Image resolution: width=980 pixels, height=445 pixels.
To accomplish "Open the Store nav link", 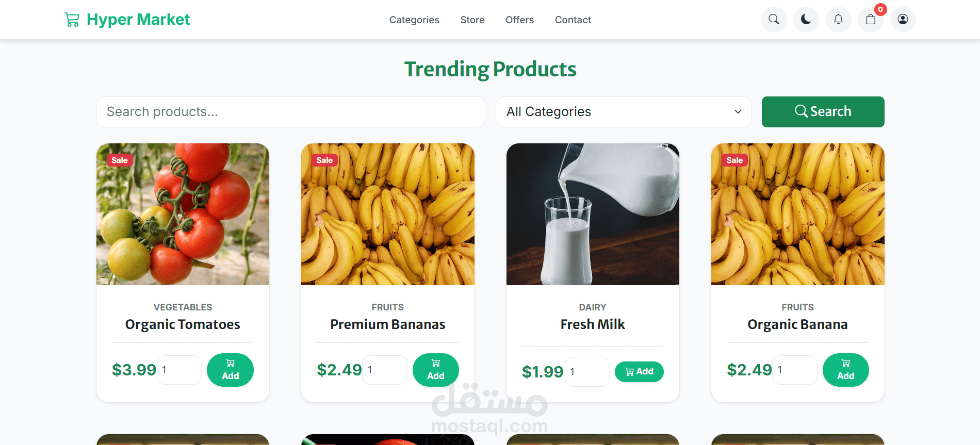I will [472, 20].
